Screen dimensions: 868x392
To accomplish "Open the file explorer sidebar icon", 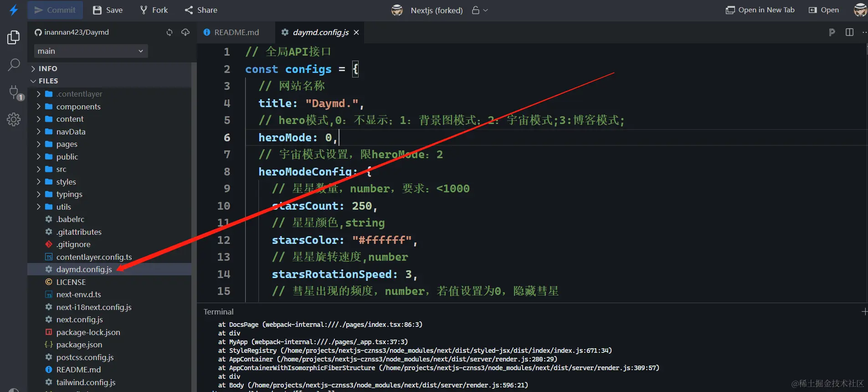I will point(14,37).
